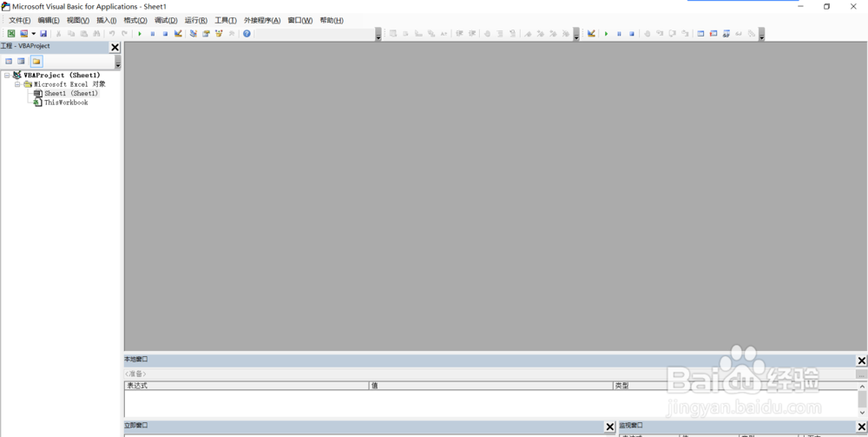This screenshot has width=868, height=437.
Task: Close the 本地窗口 panel
Action: coord(861,361)
